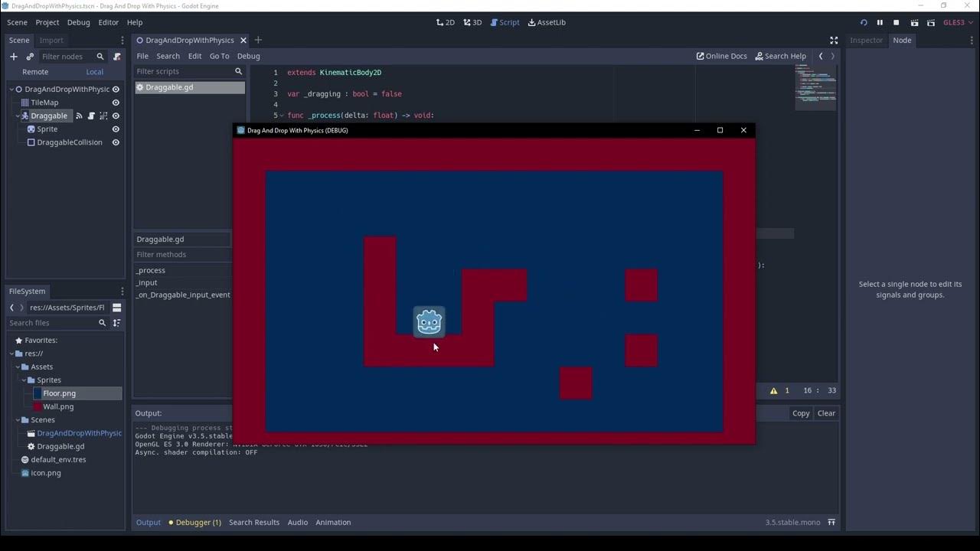Collapse the Sprites folder

(24, 380)
